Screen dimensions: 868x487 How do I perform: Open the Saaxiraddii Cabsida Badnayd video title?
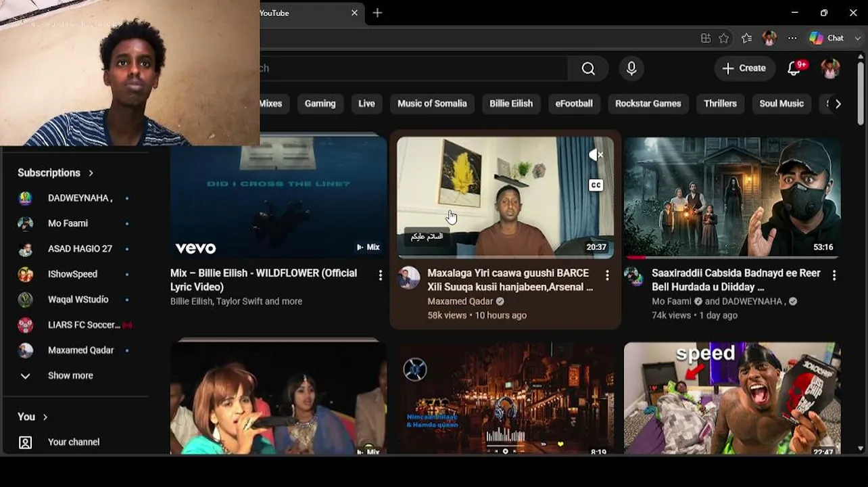(x=736, y=280)
